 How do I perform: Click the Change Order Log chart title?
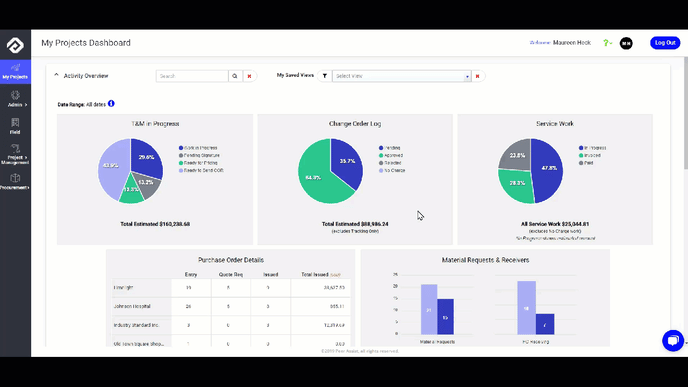(x=355, y=124)
